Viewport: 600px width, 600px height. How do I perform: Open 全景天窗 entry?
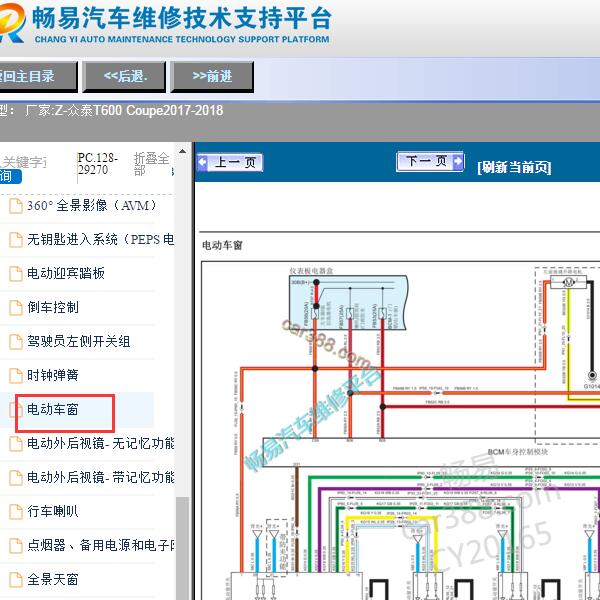pyautogui.click(x=53, y=579)
